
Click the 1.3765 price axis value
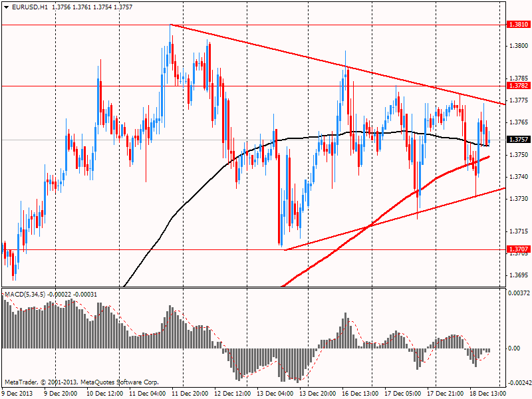pyautogui.click(x=519, y=122)
